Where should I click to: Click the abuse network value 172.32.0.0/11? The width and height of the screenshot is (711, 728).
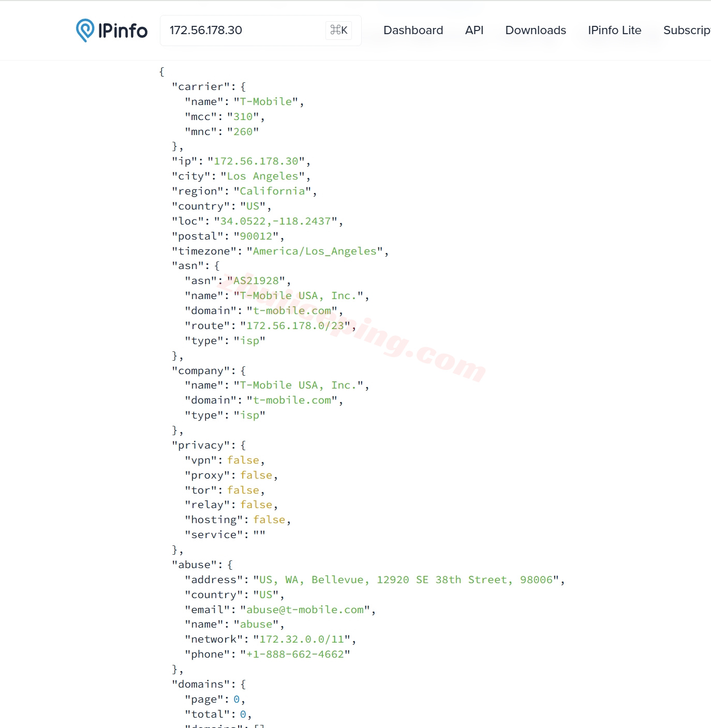pos(302,640)
